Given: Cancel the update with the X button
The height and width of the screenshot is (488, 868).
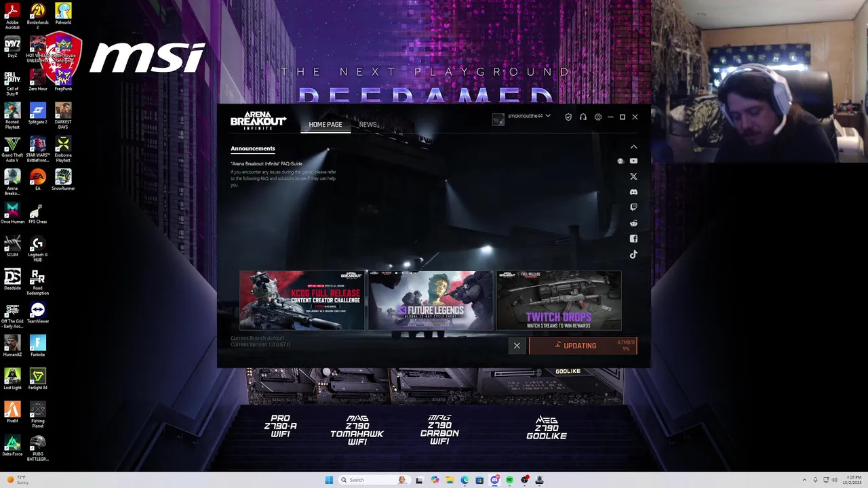Looking at the screenshot, I should coord(517,346).
